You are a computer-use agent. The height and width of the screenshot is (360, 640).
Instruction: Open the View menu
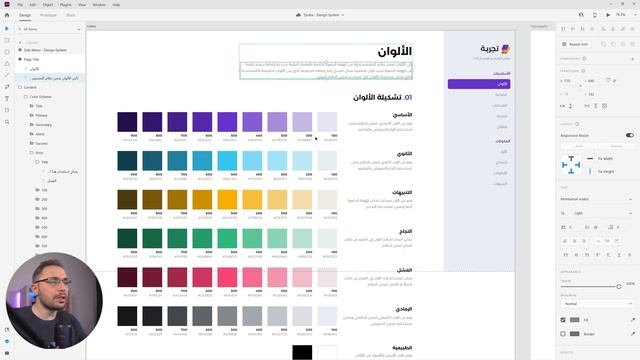(82, 4)
